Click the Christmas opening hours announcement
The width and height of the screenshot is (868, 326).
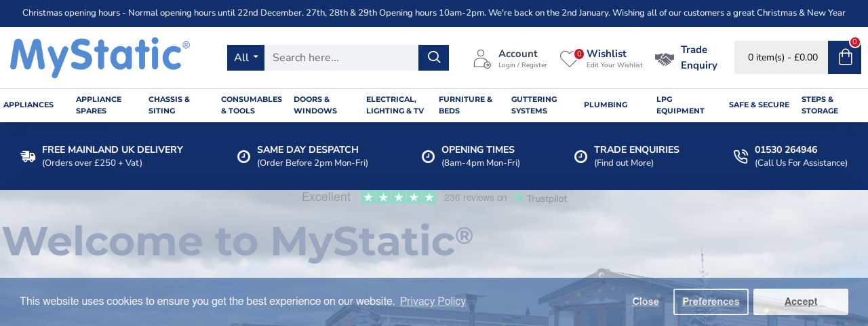tap(434, 13)
